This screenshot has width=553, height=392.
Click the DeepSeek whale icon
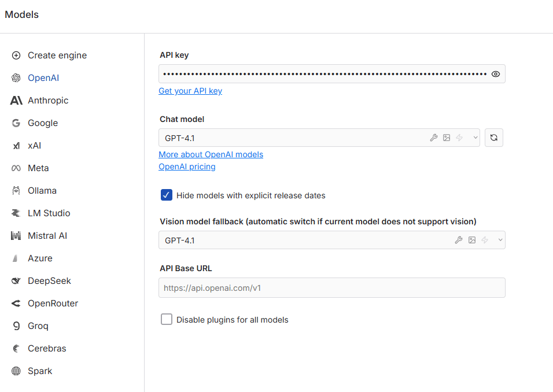tap(16, 281)
